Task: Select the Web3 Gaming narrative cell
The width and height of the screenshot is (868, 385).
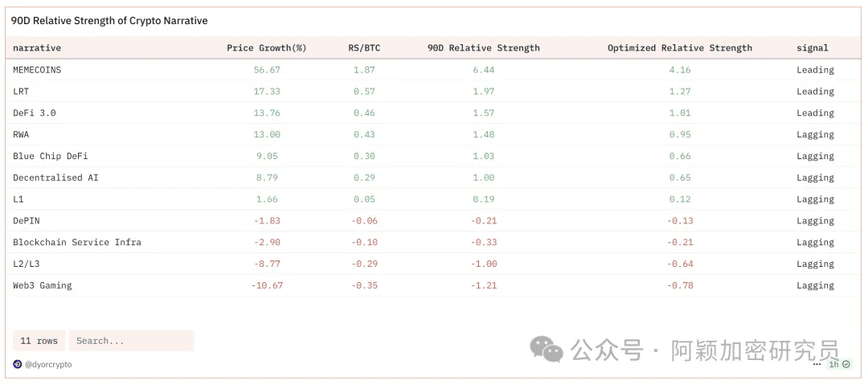Action: [x=42, y=285]
